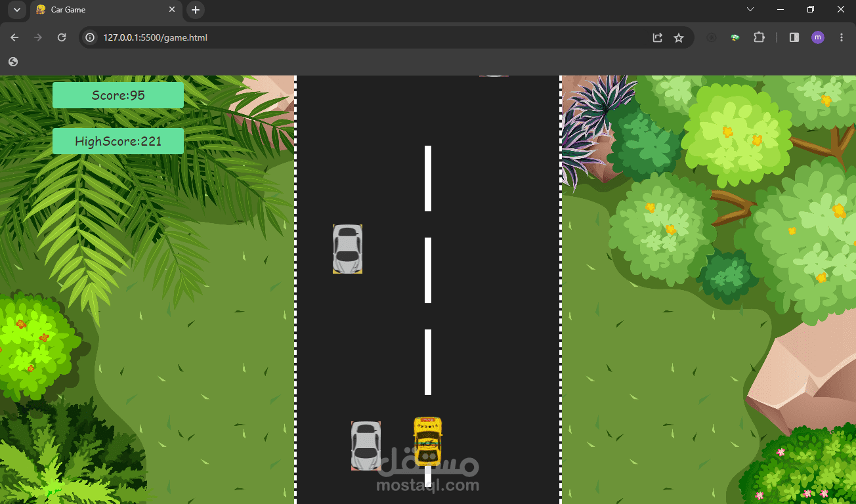
Task: Open the site information icon in address bar
Action: coord(89,37)
